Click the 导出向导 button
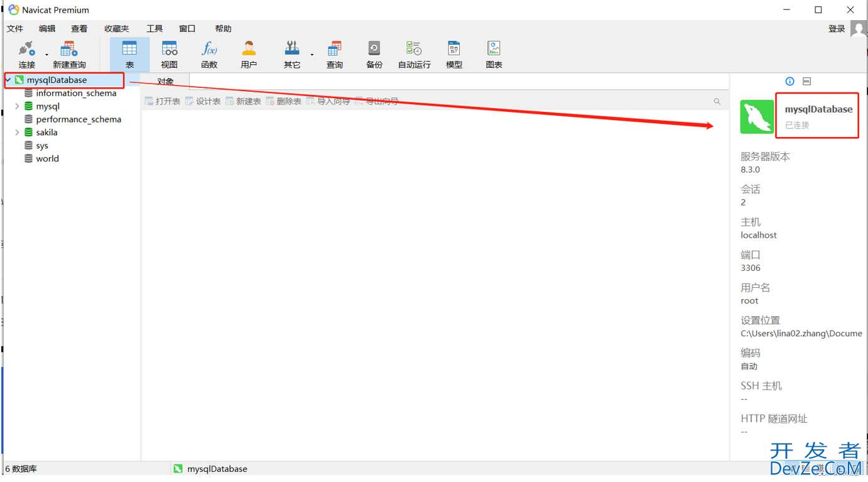The height and width of the screenshot is (482, 868). [376, 101]
